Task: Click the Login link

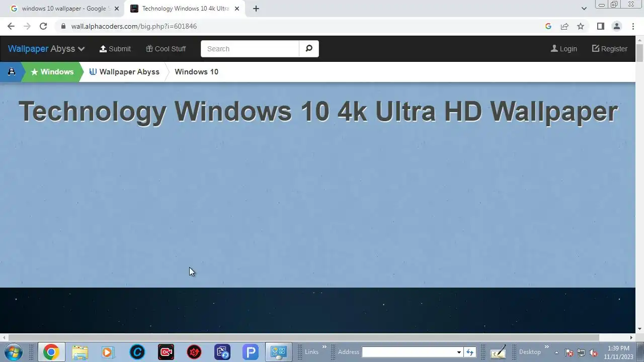Action: [564, 49]
